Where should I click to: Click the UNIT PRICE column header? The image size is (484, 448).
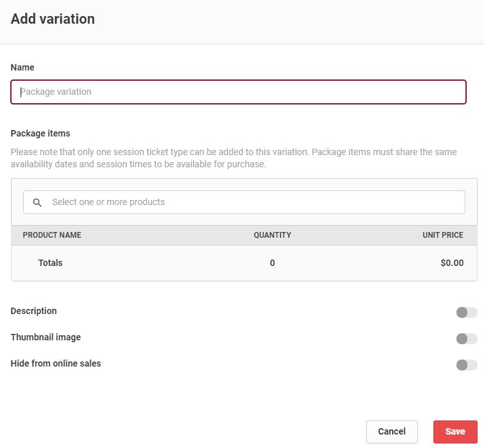pos(442,235)
